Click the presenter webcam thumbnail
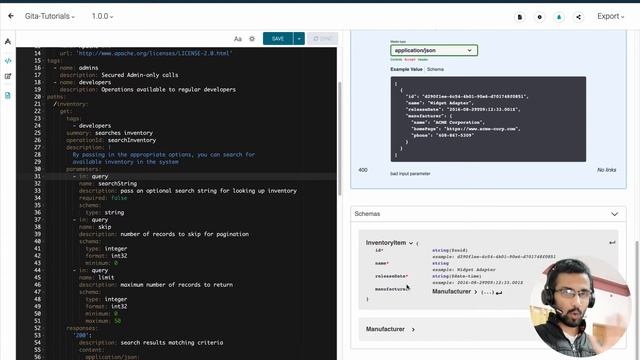Image resolution: width=640 pixels, height=360 pixels. click(580, 307)
